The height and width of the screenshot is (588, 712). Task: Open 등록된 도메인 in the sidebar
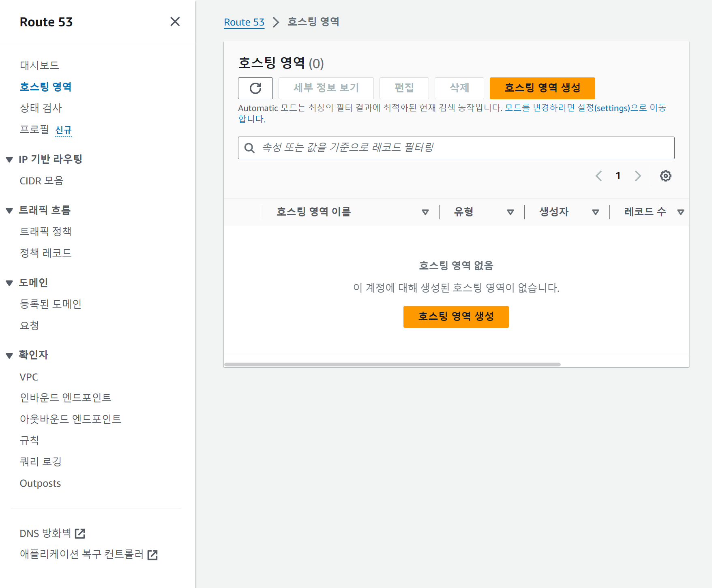point(51,304)
